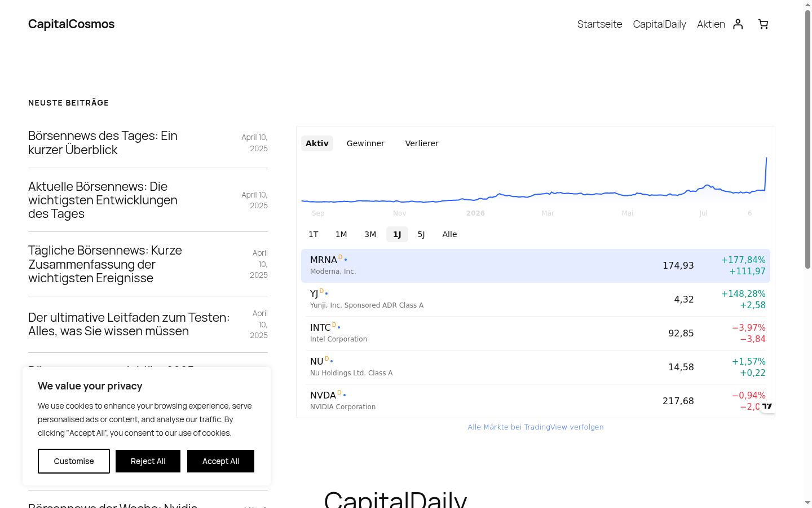Screen dimensions: 812x508
Task: Switch to the Gewinner tab
Action: [x=365, y=143]
